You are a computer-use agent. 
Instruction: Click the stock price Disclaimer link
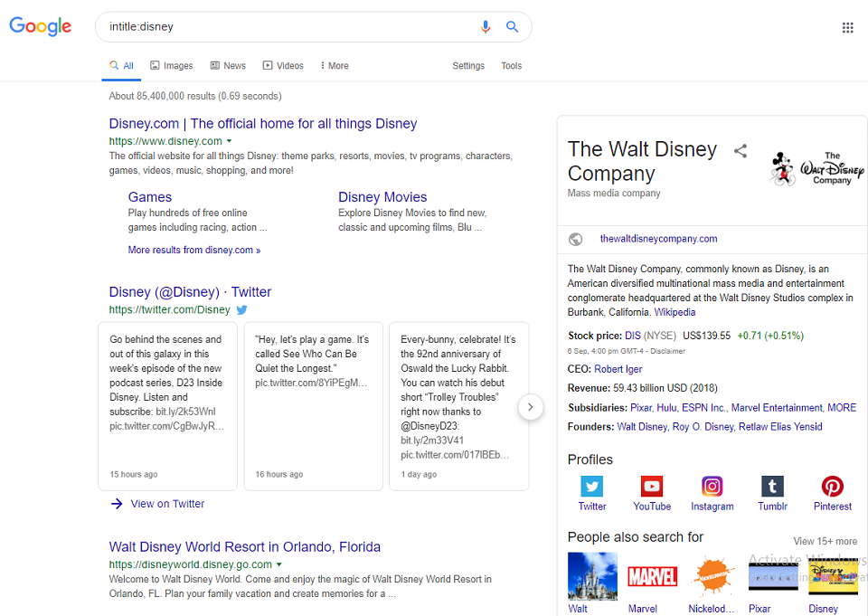pos(667,351)
